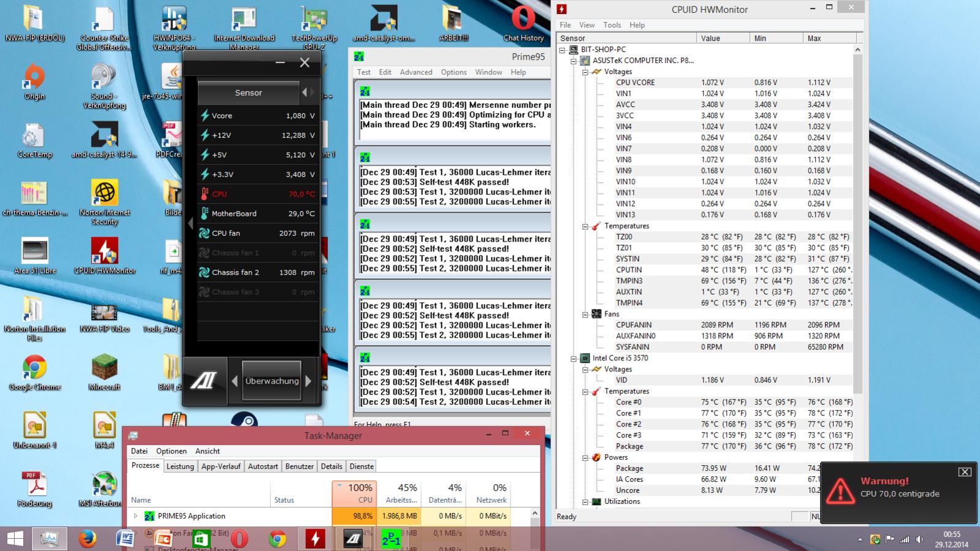Viewport: 980px width, 551px height.
Task: Launch the Google Chrome desktop shortcut
Action: pyautogui.click(x=34, y=373)
